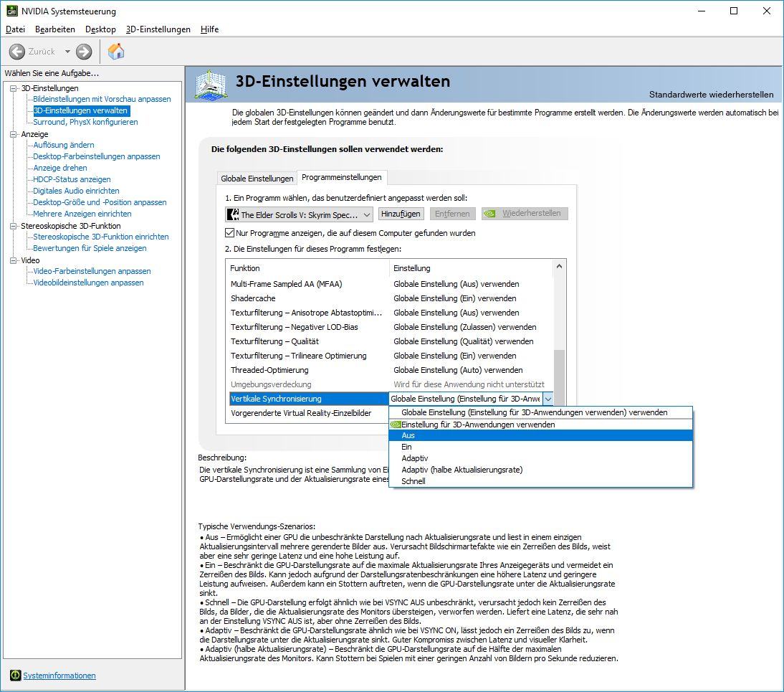Select 'Einstellung für 3D-Anwendungen verwenden' option
Screen dimensions: 784x692
tap(540, 425)
